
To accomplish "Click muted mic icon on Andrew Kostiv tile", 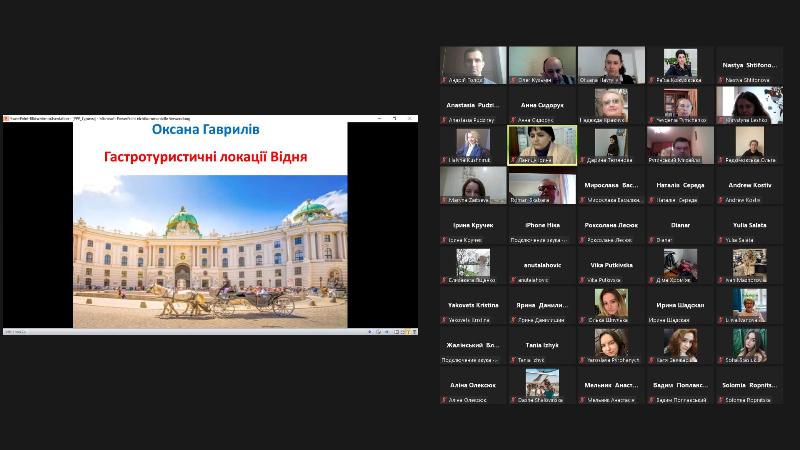I will [x=719, y=200].
